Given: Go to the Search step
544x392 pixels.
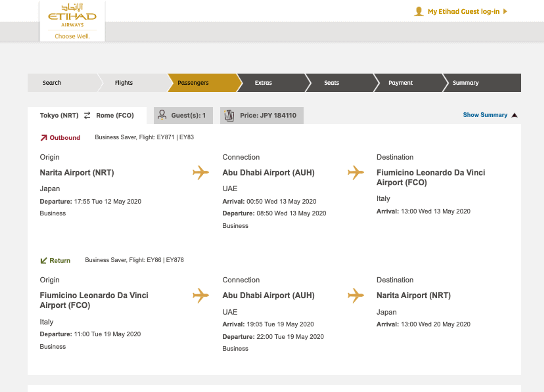Looking at the screenshot, I should tap(52, 83).
